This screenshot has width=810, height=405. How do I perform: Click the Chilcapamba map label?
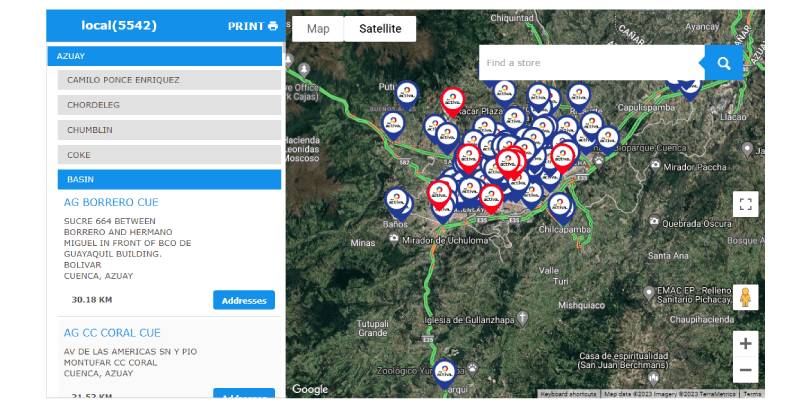tap(564, 229)
